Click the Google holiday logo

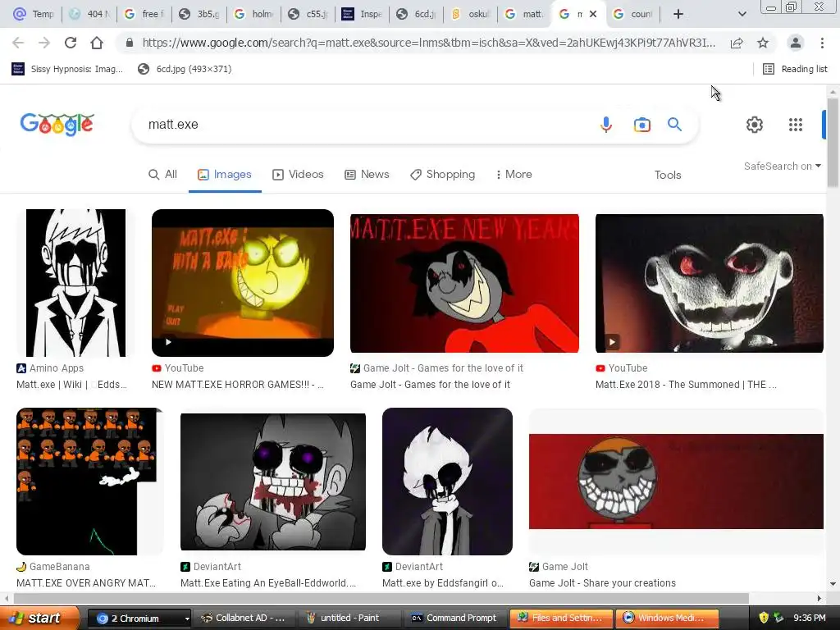pyautogui.click(x=57, y=125)
